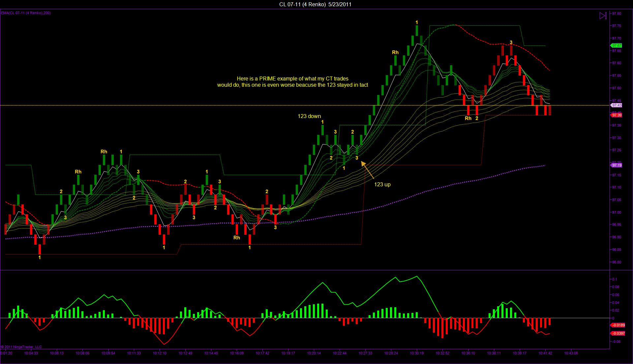633x364 pixels.
Task: Click the 'EMA(CL 07-11 (4 Renko),200)' indicator label
Action: [26, 13]
